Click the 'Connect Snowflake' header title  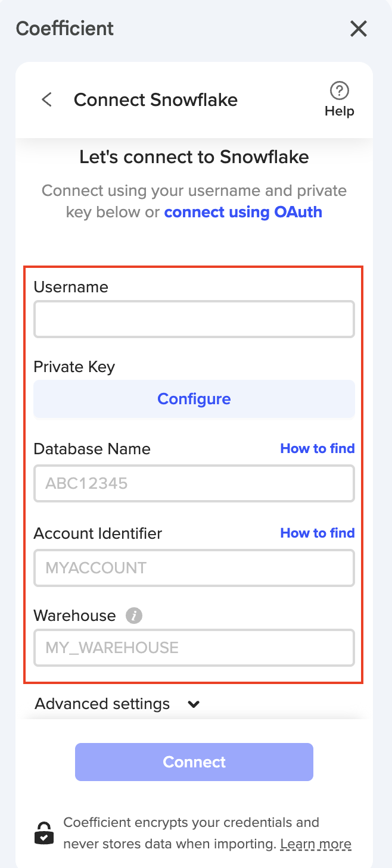[x=155, y=99]
